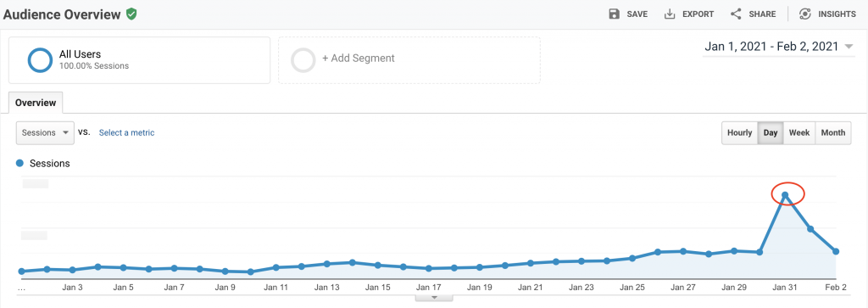Click the SAVE label
Viewport: 868px width, 308px height.
pyautogui.click(x=637, y=14)
